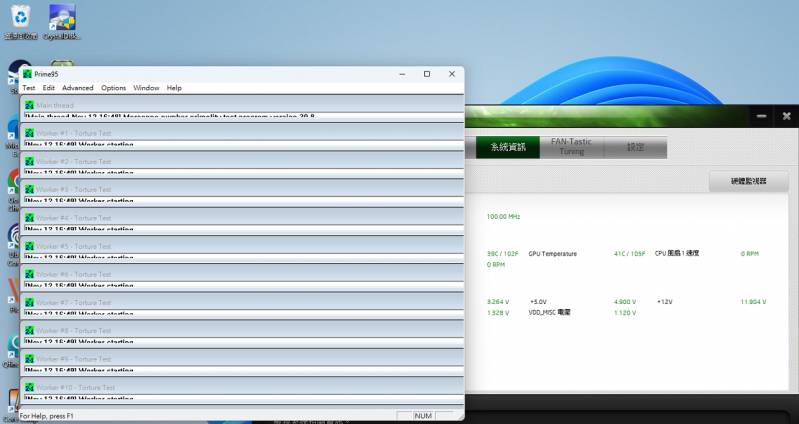Click the Worker #8 Torture Test icon

(x=29, y=330)
